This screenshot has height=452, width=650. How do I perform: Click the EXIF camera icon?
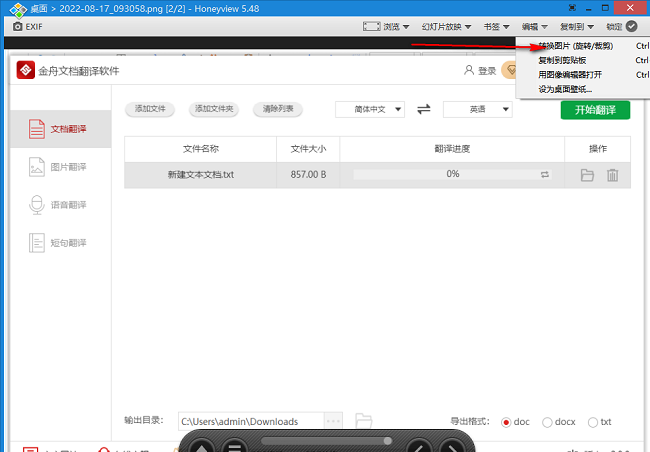(17, 26)
